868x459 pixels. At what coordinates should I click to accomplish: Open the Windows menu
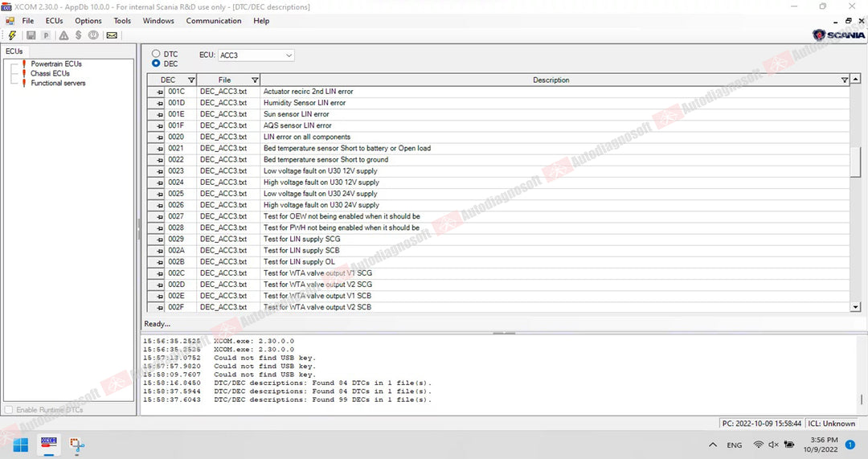(x=158, y=21)
